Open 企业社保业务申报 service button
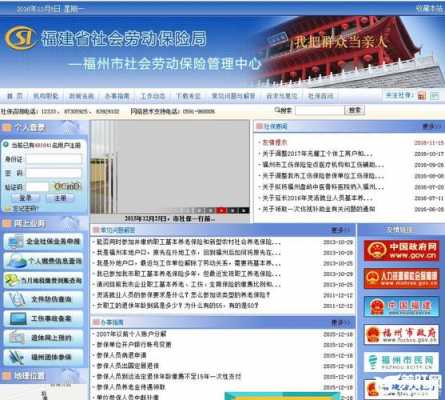 [x=43, y=242]
